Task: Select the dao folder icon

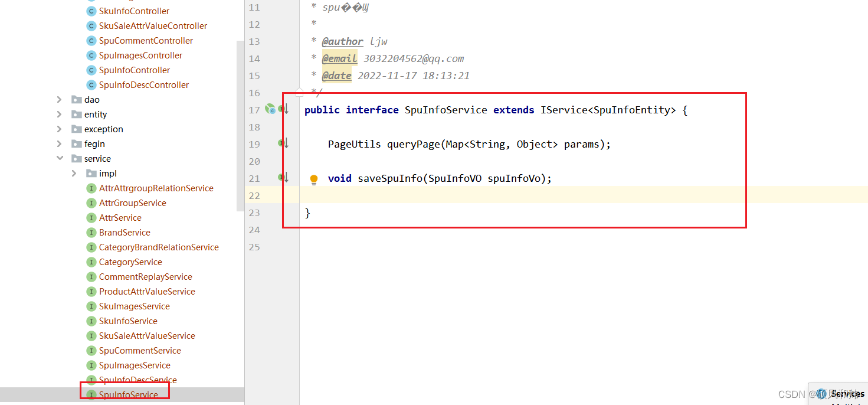Action: (x=77, y=100)
